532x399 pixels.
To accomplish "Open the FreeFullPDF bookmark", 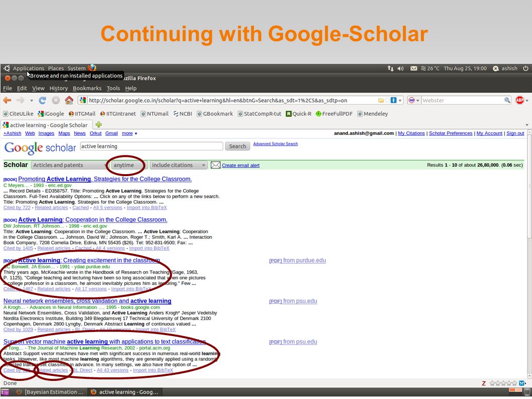I will 334,114.
